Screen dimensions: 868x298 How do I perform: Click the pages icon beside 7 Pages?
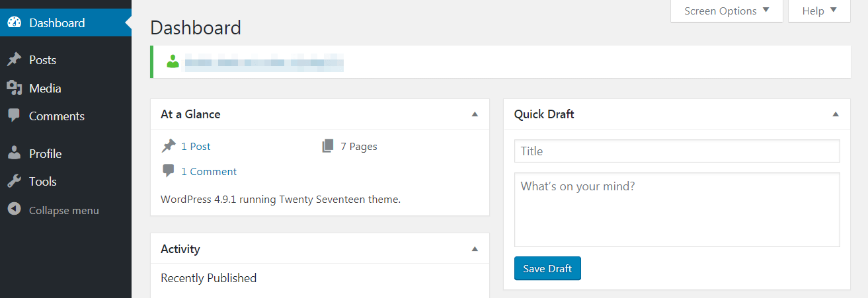point(328,146)
